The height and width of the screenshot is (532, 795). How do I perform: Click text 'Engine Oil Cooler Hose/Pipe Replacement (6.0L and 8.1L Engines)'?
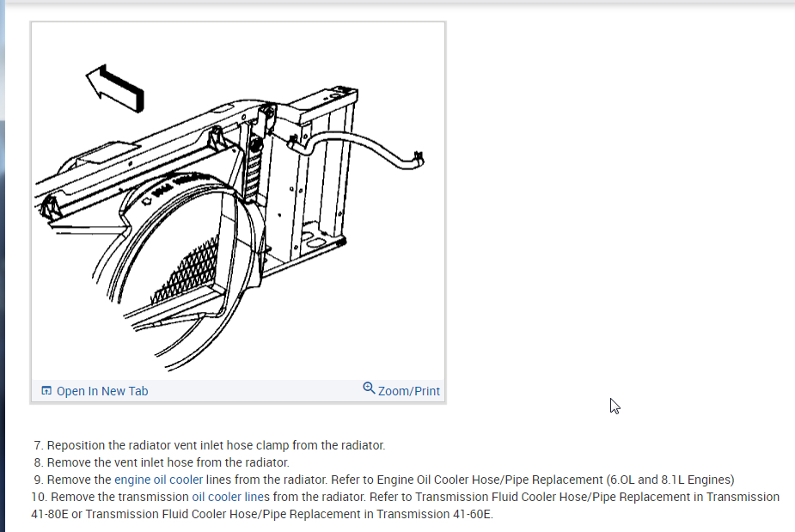(x=555, y=480)
